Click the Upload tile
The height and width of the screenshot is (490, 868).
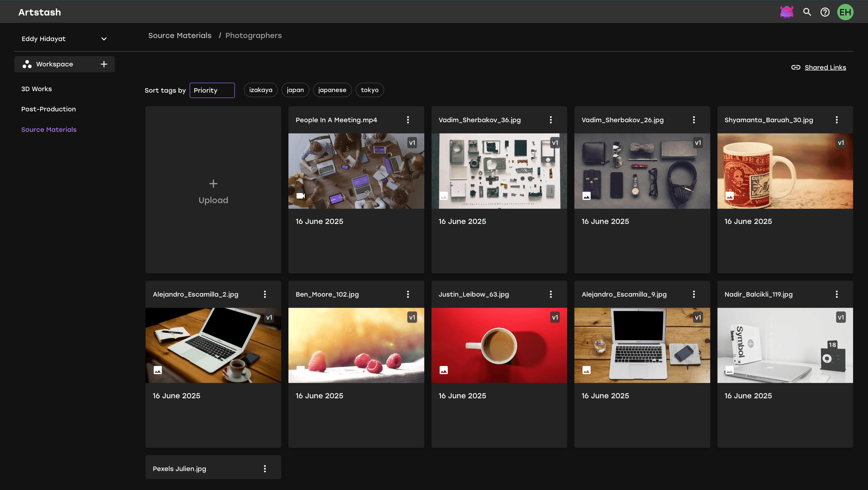pyautogui.click(x=213, y=190)
